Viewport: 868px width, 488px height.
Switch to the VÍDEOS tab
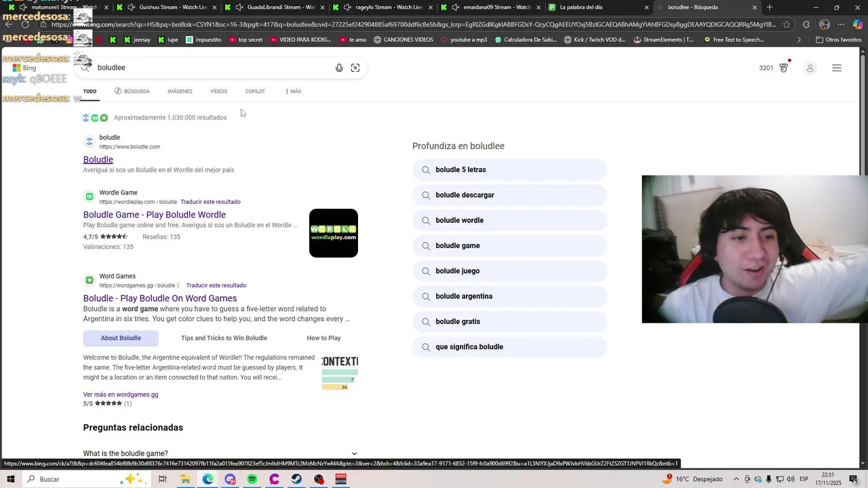click(x=218, y=91)
